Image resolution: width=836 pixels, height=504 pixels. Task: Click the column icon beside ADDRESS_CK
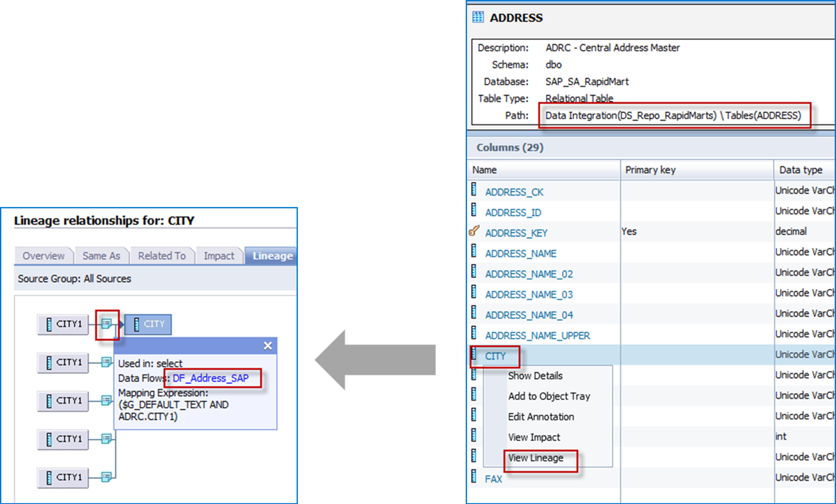point(474,191)
